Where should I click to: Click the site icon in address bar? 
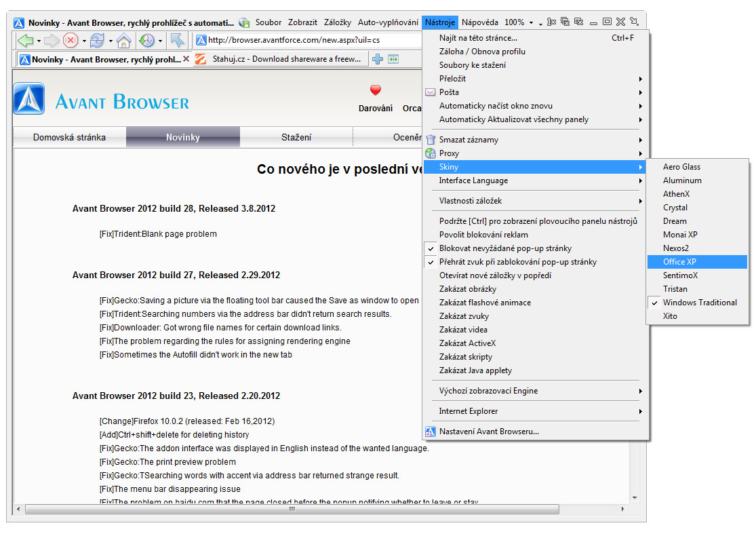(x=201, y=40)
